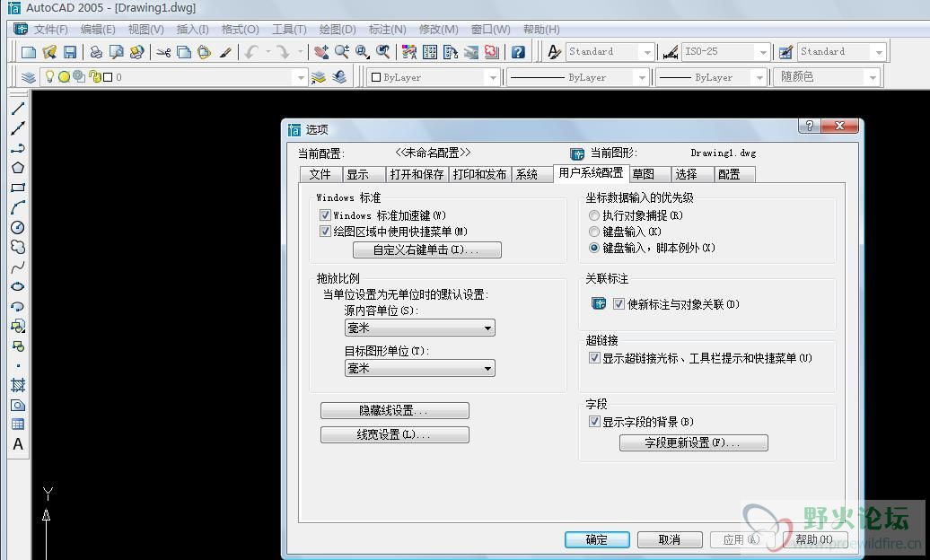This screenshot has width=930, height=560.
Task: Open the 格式(O) menu
Action: point(241,29)
